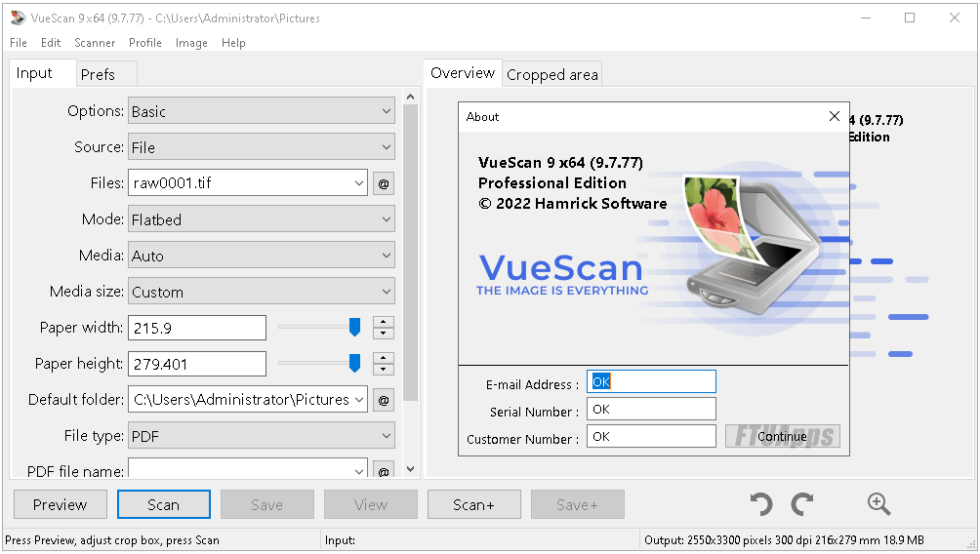This screenshot has width=980, height=554.
Task: Click the Paper width value field 215.9
Action: (x=197, y=328)
